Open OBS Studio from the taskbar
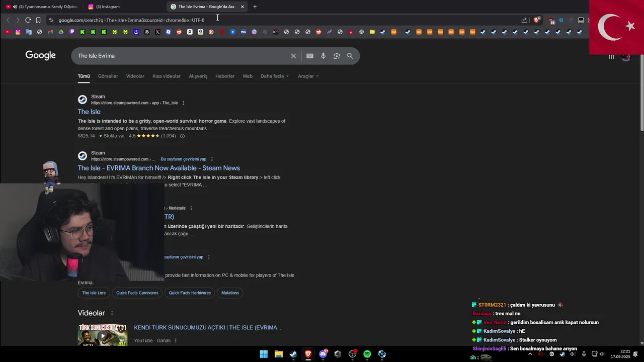The width and height of the screenshot is (644, 362). pos(352,354)
